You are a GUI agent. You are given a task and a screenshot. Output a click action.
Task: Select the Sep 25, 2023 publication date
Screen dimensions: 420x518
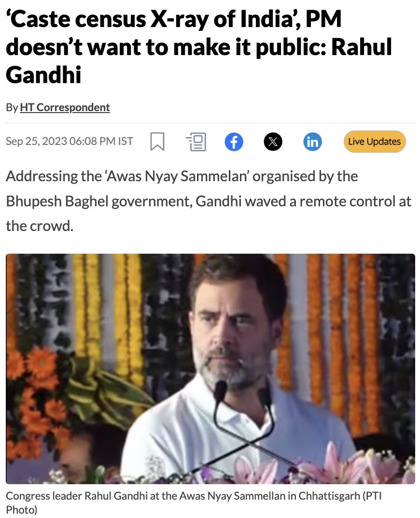coord(36,141)
